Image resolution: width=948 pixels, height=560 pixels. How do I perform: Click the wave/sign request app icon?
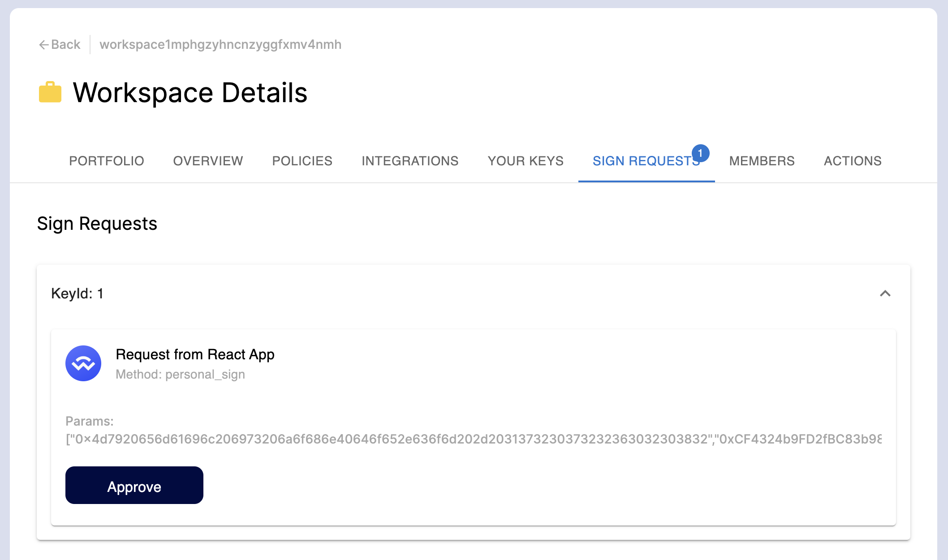(83, 363)
